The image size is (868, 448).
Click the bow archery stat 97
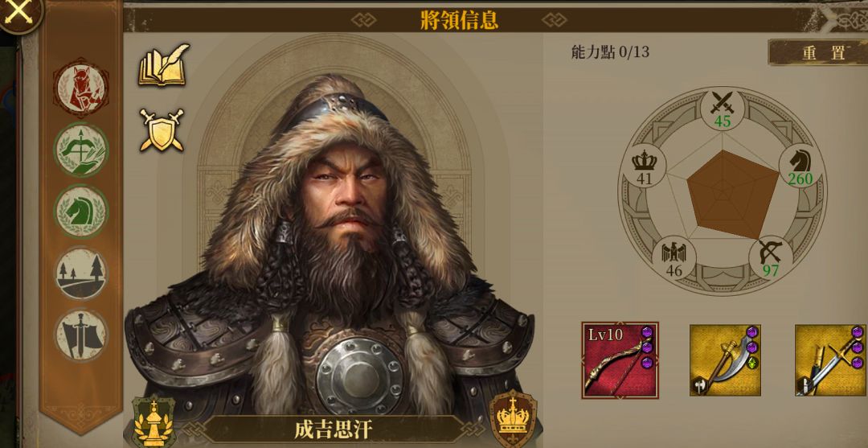(770, 259)
